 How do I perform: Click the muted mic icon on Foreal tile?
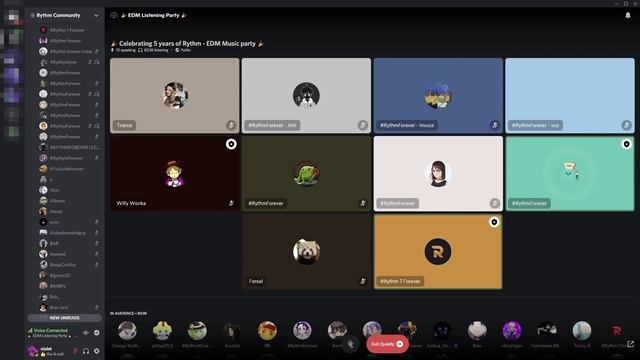[362, 281]
